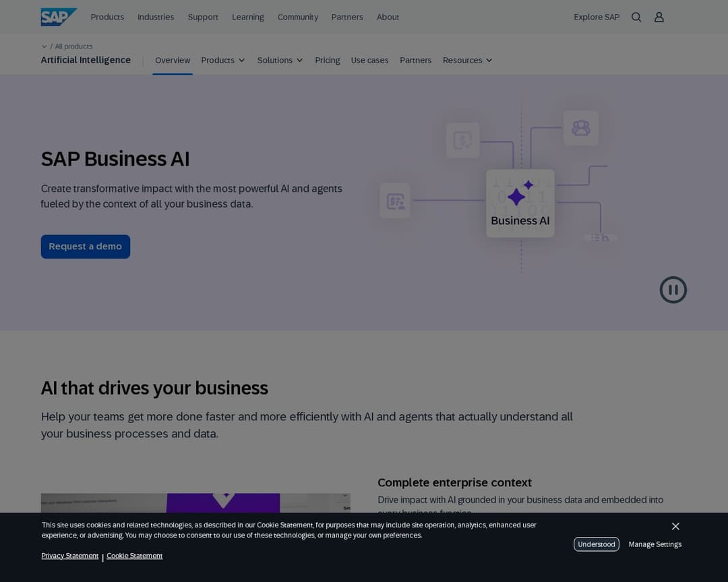Click the Understood cookie button
The height and width of the screenshot is (582, 728).
pos(596,544)
